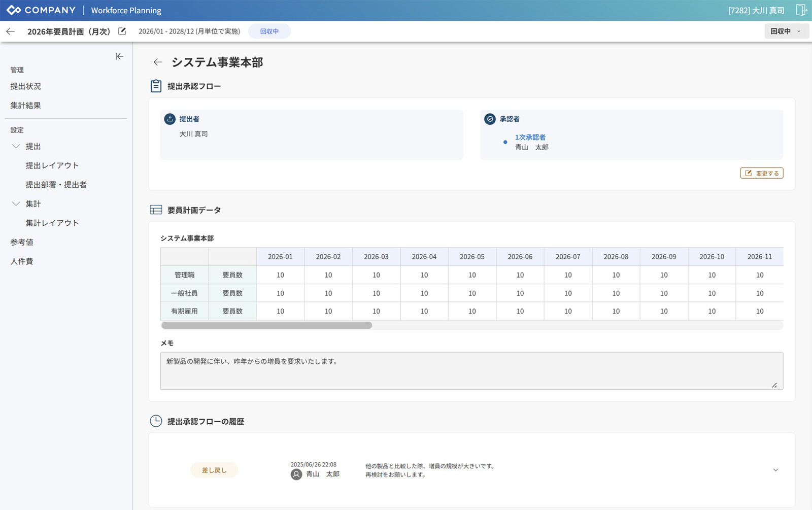812x510 pixels.
Task: Click back arrow in the top header bar
Action: 11,31
